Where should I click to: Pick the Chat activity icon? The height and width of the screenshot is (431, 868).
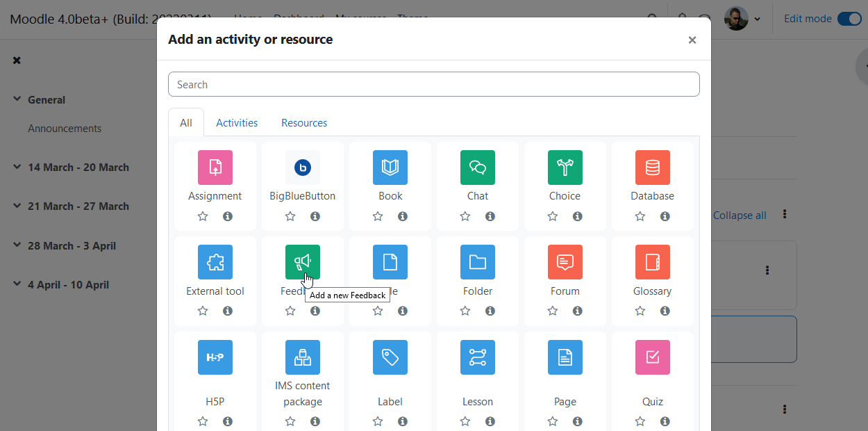[x=478, y=168]
